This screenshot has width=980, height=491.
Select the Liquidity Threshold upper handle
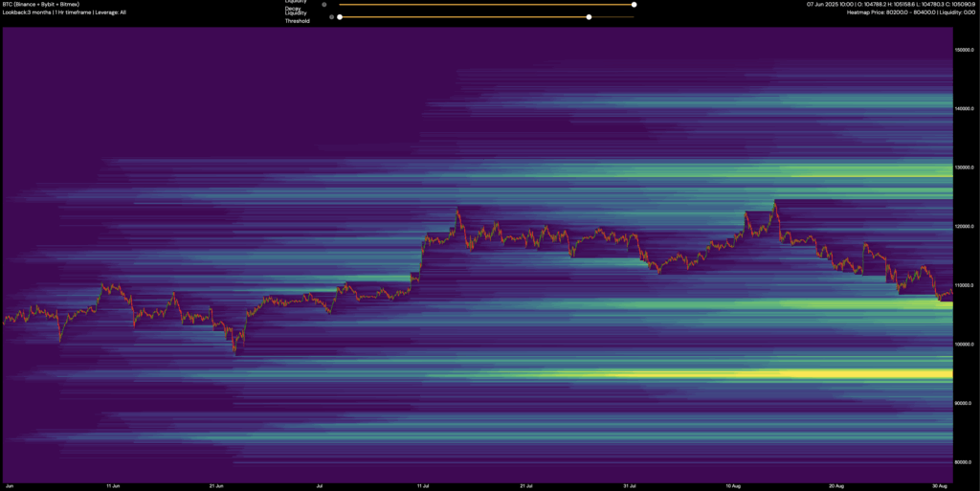589,17
